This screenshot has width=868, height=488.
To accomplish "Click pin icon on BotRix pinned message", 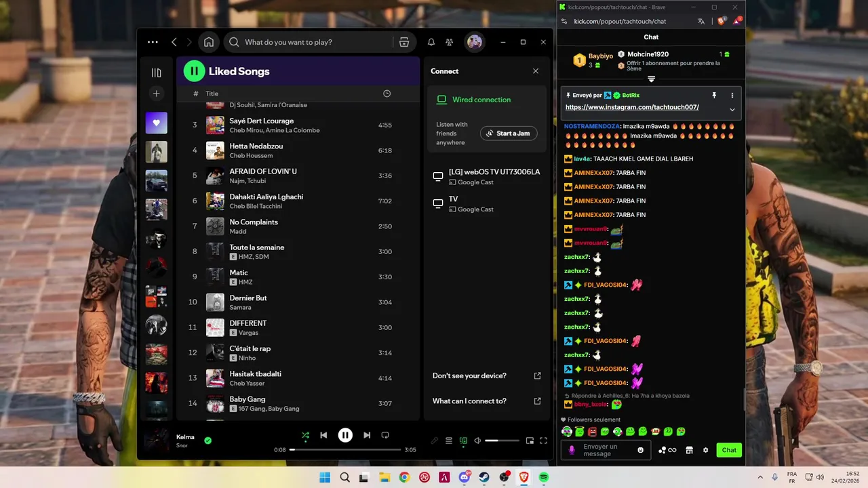I will pyautogui.click(x=714, y=96).
